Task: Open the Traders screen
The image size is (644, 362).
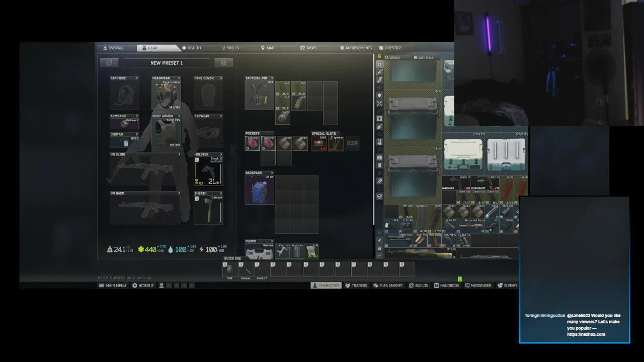Action: 356,286
